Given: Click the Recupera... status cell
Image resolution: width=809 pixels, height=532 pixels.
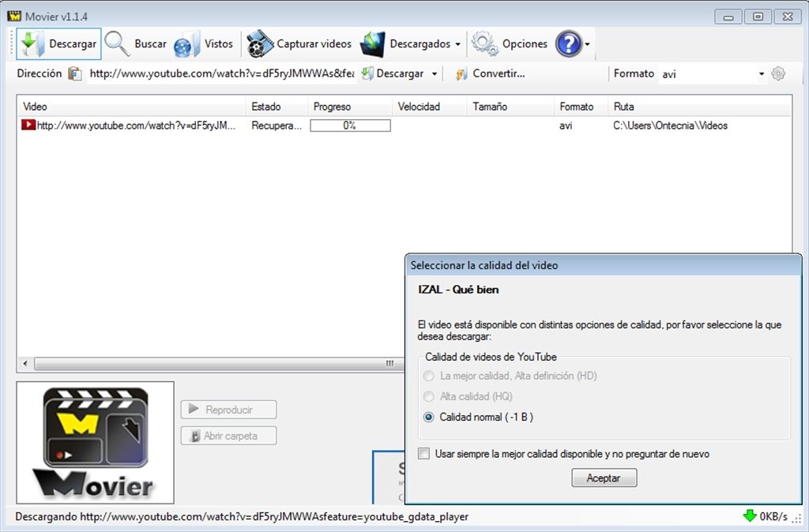Looking at the screenshot, I should tap(277, 126).
